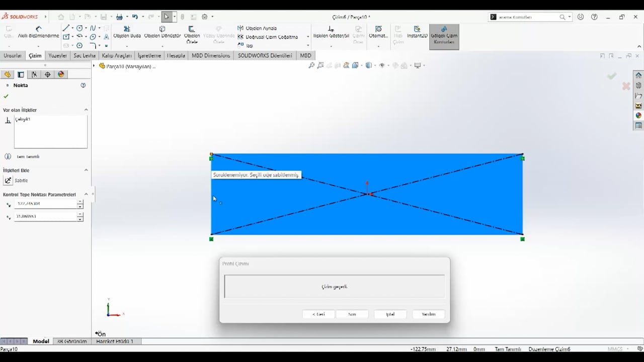Viewport: 644px width, 362px height.
Task: Select the Sketch Fillet tool
Action: click(93, 45)
